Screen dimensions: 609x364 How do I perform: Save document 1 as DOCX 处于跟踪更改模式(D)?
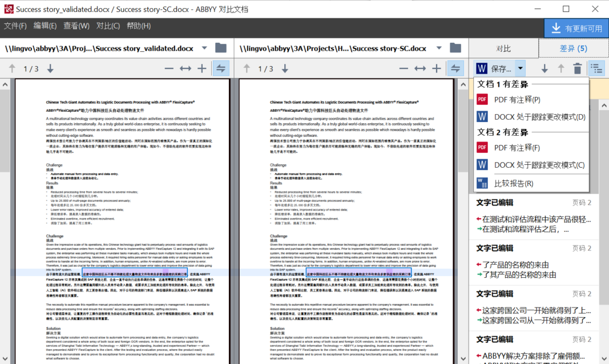[531, 117]
